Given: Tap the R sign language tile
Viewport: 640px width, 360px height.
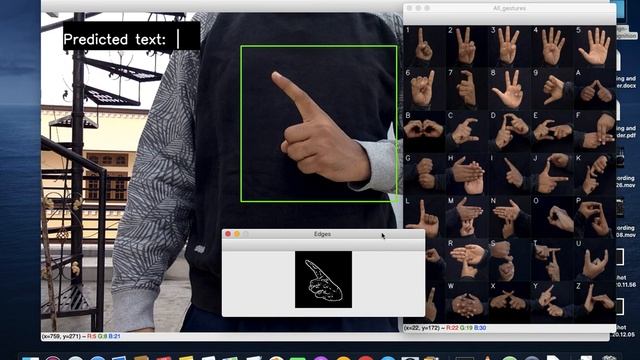Looking at the screenshot, I should tap(467, 260).
